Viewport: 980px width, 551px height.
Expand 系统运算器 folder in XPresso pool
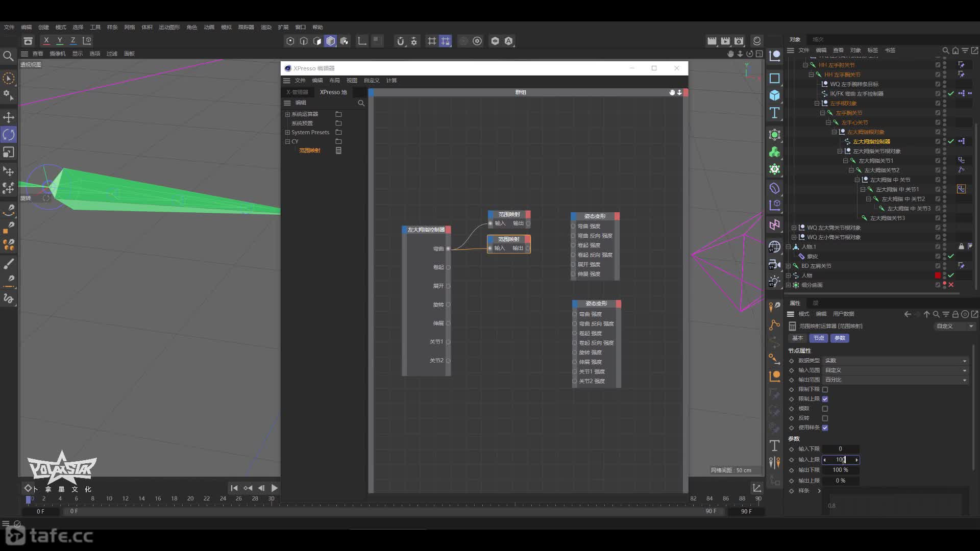(x=287, y=114)
